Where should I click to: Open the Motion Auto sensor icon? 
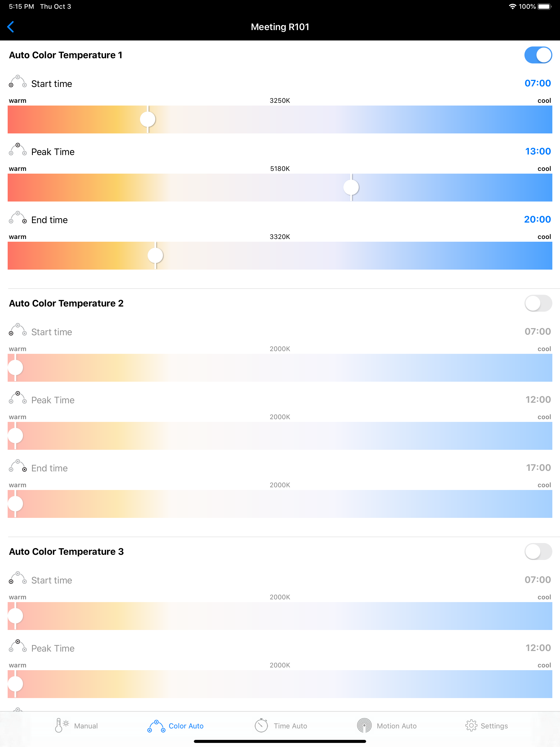coord(364,725)
